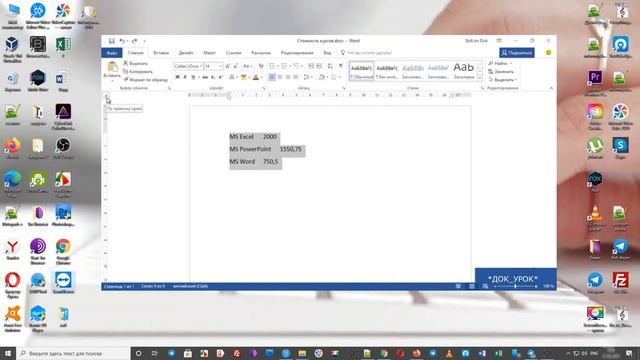Viewport: 640px width, 360px height.
Task: Open the font name dropdown
Action: coord(201,66)
